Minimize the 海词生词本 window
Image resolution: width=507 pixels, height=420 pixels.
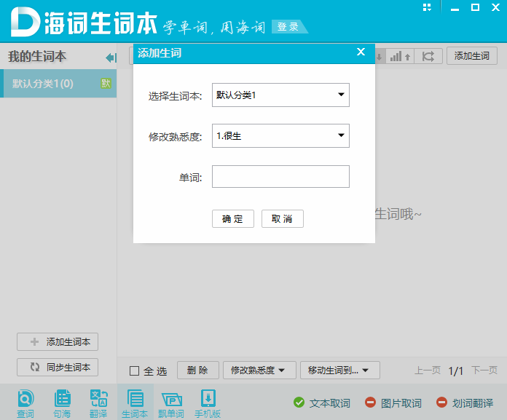coord(455,8)
